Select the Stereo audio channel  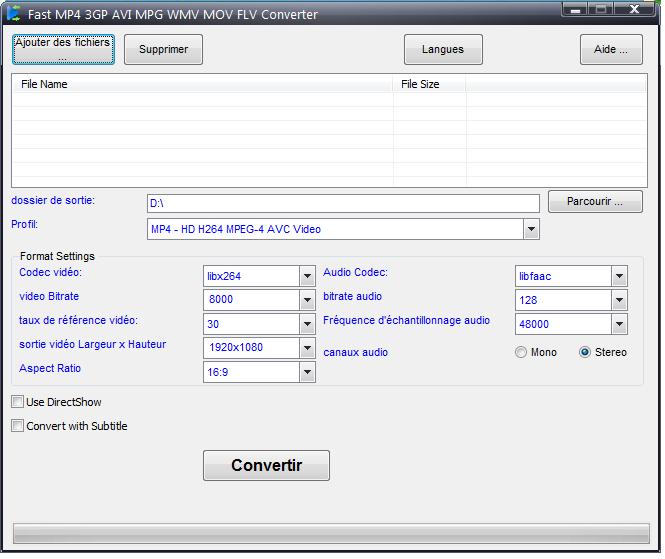(x=585, y=352)
